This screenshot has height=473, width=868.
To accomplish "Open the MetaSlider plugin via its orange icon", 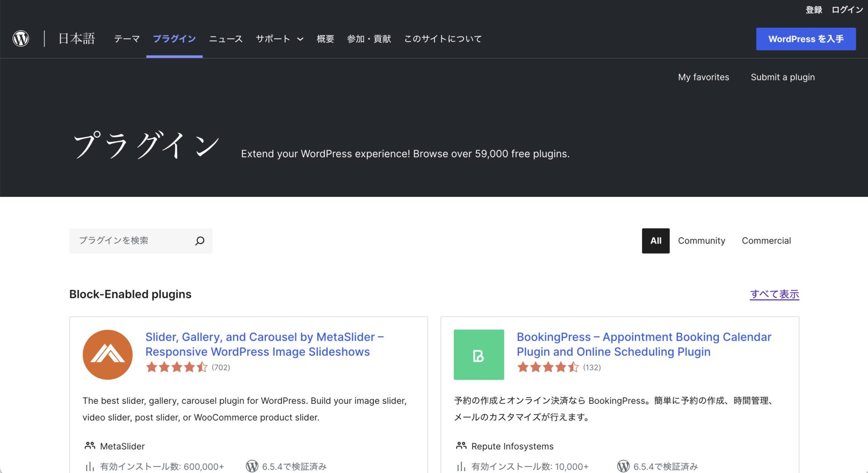I will (107, 354).
